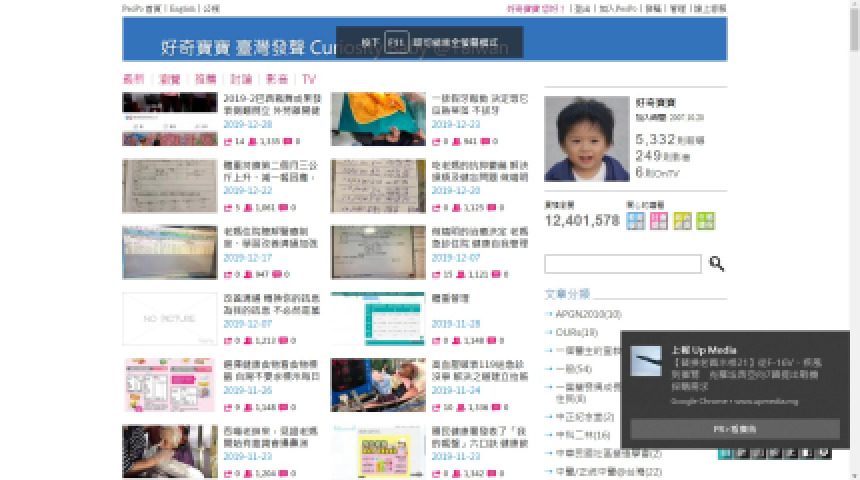Click the Up Media notification thumbnail image
The width and height of the screenshot is (860, 480).
coord(648,361)
